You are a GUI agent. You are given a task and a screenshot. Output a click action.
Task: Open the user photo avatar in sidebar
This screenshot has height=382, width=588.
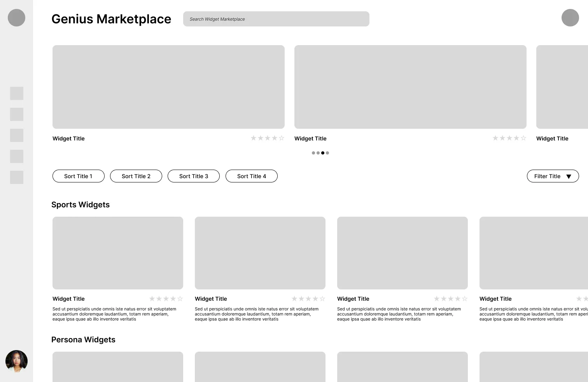point(16,361)
